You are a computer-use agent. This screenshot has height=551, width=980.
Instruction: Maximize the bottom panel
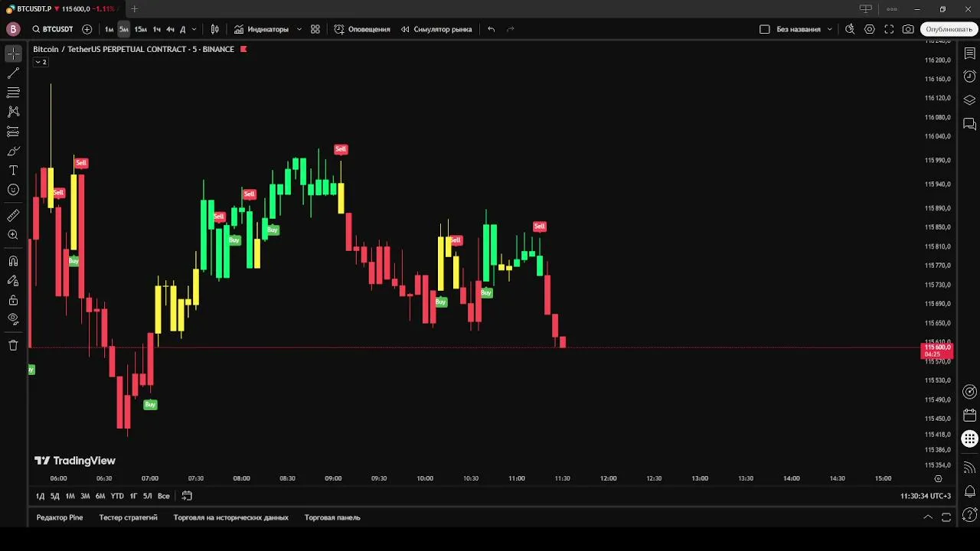click(x=946, y=517)
